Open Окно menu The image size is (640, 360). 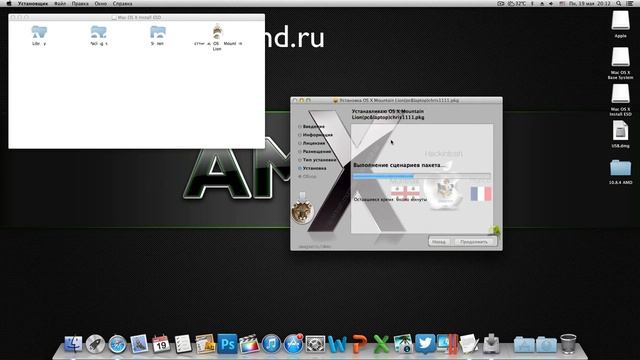coord(100,3)
